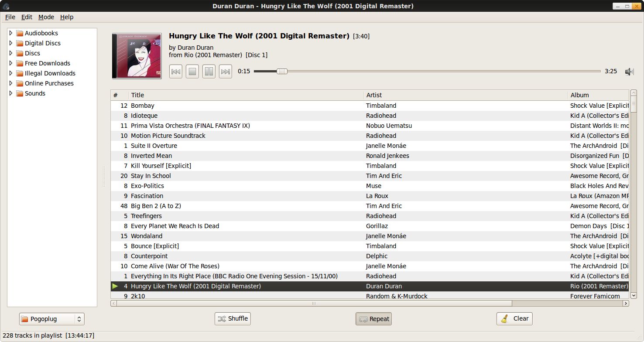Skip to the next track icon
The height and width of the screenshot is (342, 644).
point(225,71)
